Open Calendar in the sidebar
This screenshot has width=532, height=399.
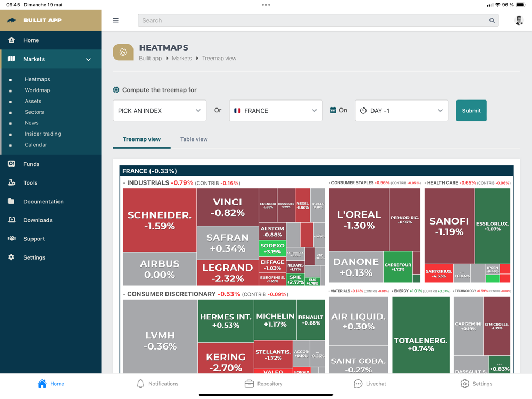(36, 145)
